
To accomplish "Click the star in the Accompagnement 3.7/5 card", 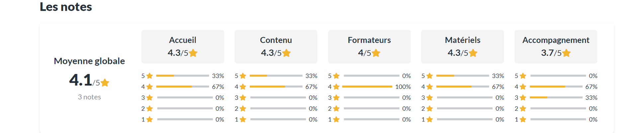I will [567, 53].
